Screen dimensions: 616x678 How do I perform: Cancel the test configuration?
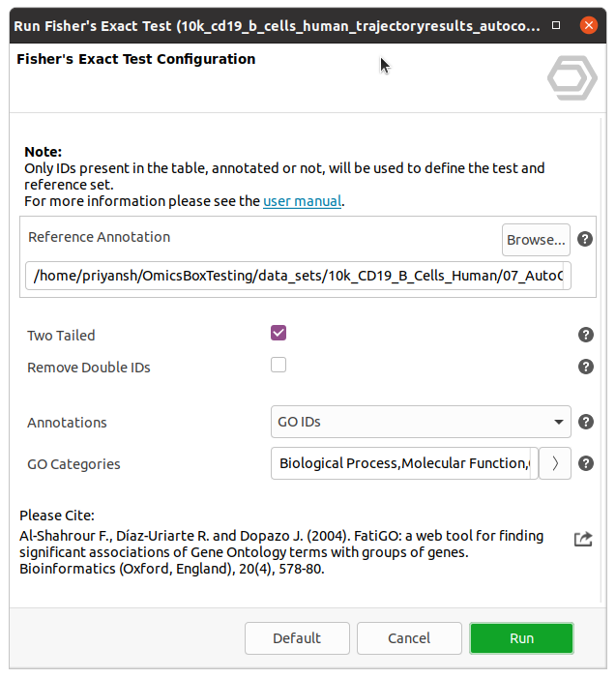409,638
